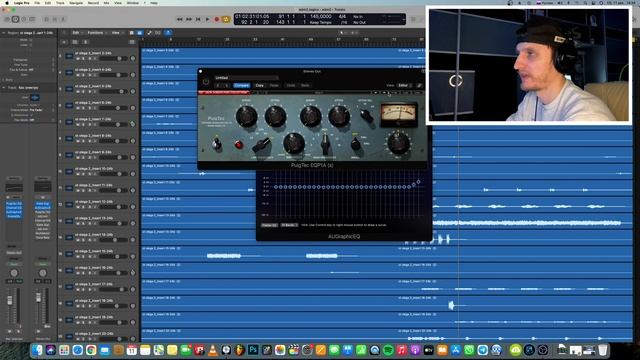Open Google Chrome from the dock
640x360 pixels.
91,350
